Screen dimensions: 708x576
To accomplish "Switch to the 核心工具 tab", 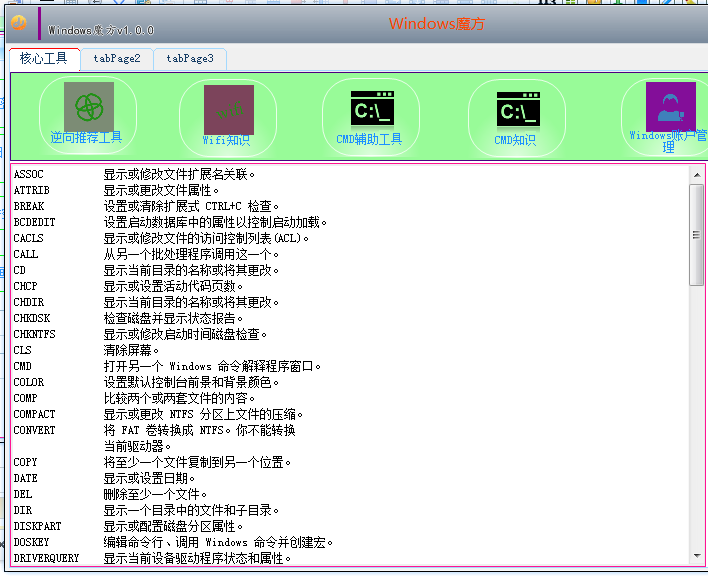I will (x=44, y=59).
